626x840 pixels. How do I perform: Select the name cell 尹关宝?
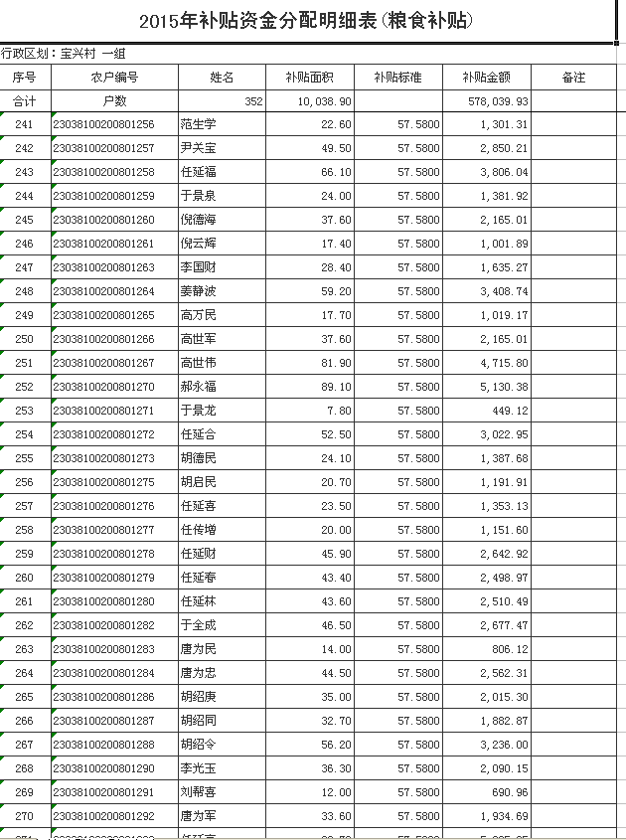click(222, 148)
